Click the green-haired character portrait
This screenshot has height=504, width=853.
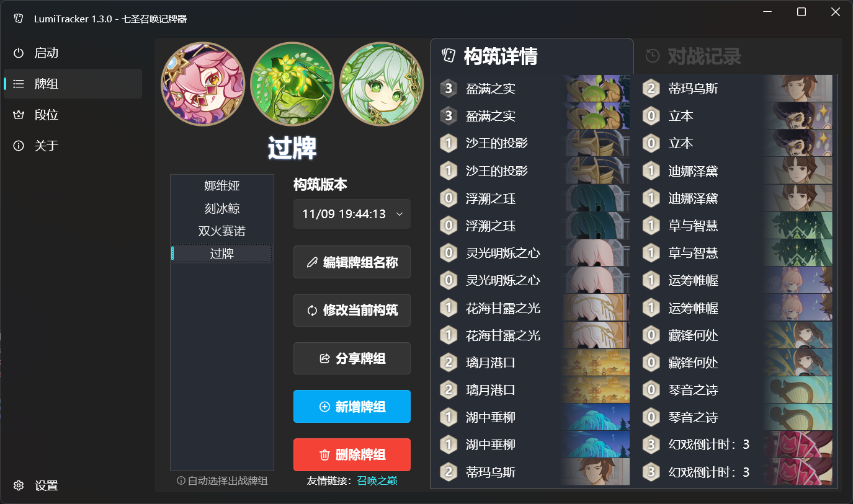tap(382, 84)
